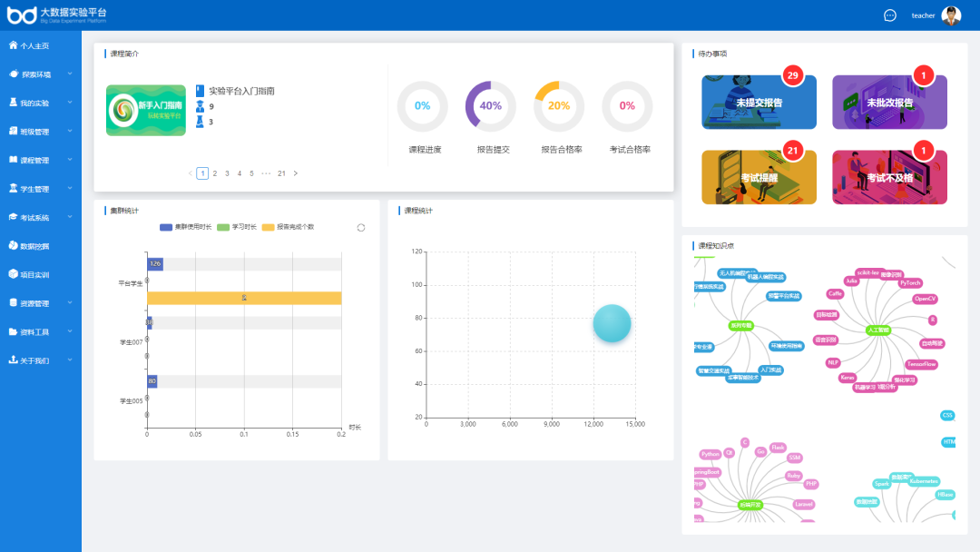Go to page 2 of courses
This screenshot has width=980, height=552.
coord(215,173)
